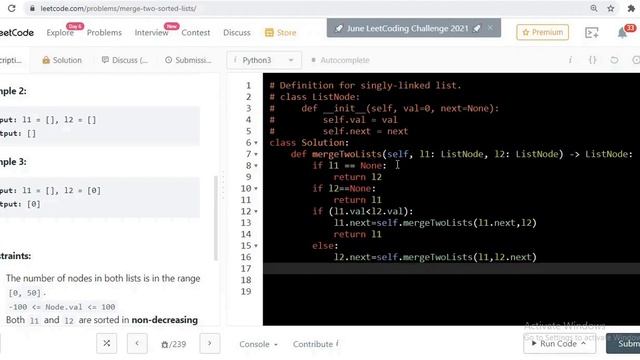Open the Explore menu
Image resolution: width=640 pixels, height=360 pixels.
[60, 33]
